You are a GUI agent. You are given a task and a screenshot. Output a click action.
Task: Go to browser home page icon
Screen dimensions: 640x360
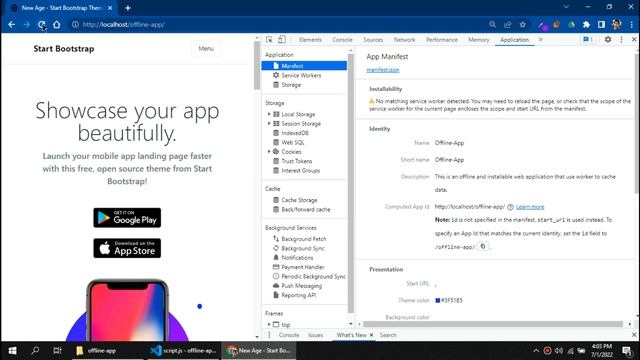coord(57,24)
